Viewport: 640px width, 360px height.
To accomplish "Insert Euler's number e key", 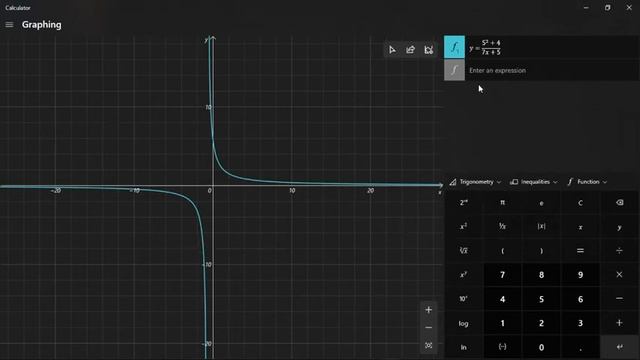I will click(x=541, y=202).
